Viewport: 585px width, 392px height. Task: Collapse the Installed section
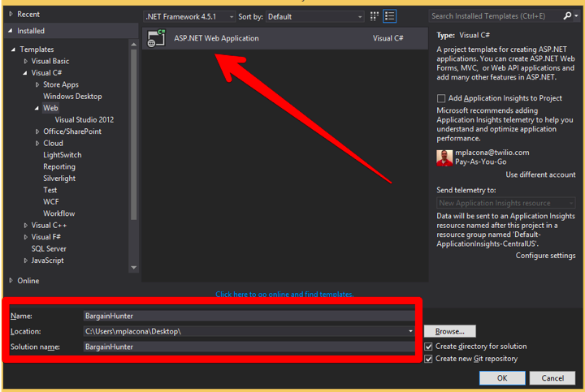(11, 31)
